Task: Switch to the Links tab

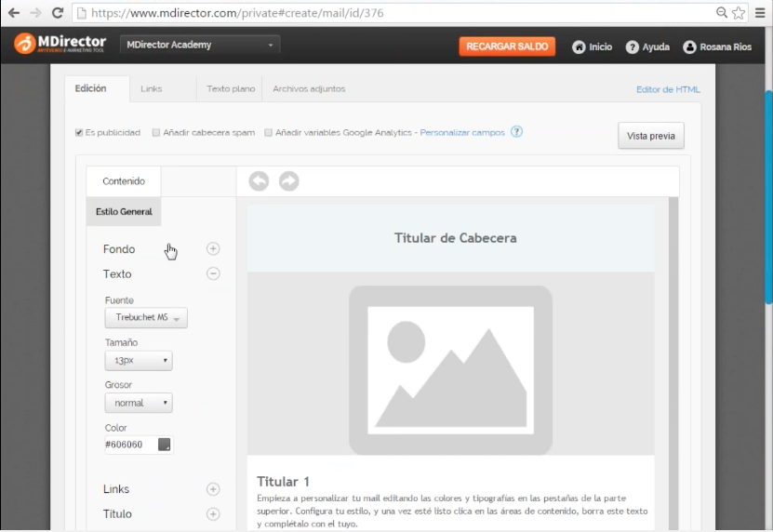Action: pos(152,88)
